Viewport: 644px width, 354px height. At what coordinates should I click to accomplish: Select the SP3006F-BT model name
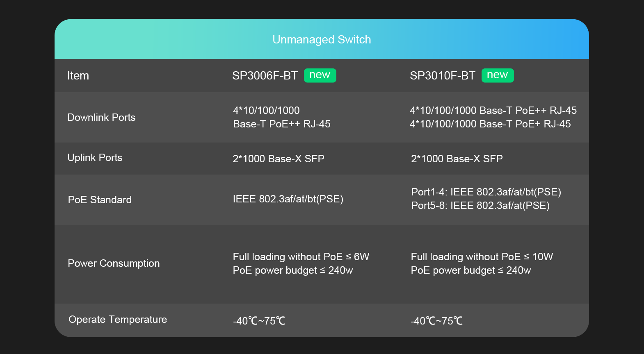[265, 76]
